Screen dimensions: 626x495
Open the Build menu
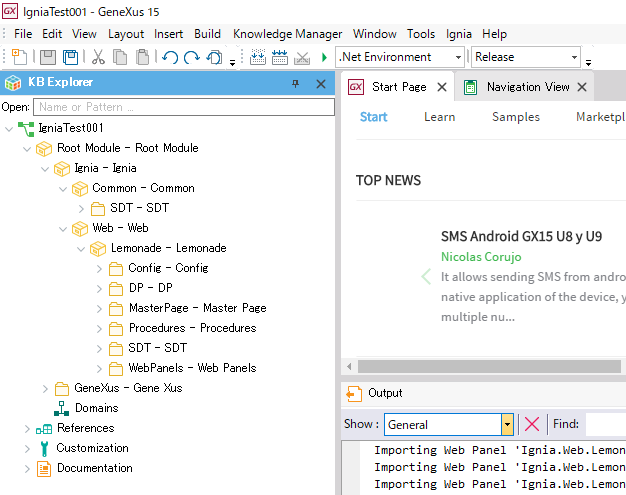[x=207, y=34]
